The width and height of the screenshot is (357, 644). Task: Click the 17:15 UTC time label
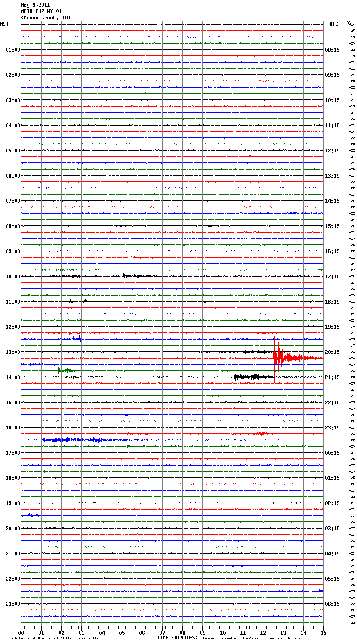coord(332,276)
